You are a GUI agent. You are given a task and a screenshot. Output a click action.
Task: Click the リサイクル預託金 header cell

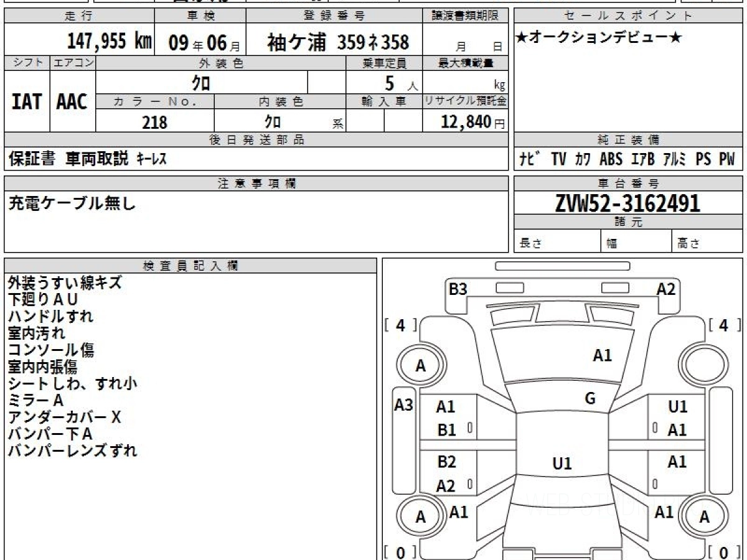[x=465, y=101]
